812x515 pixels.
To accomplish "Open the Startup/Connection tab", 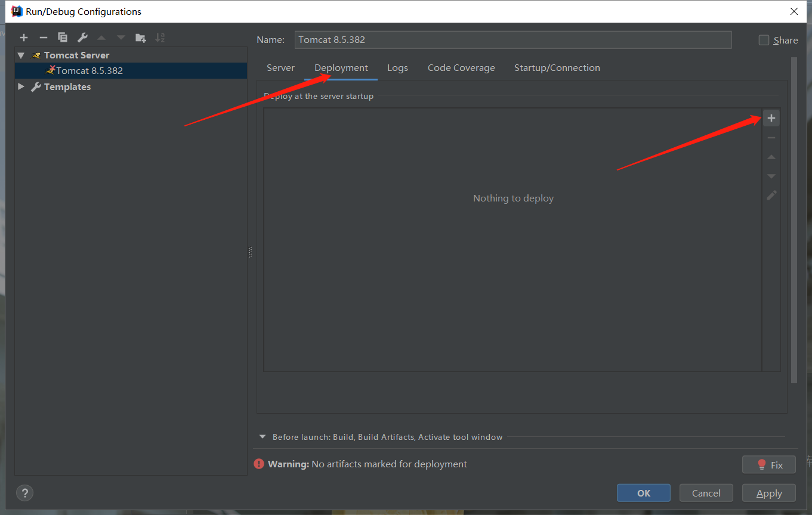I will coord(557,68).
